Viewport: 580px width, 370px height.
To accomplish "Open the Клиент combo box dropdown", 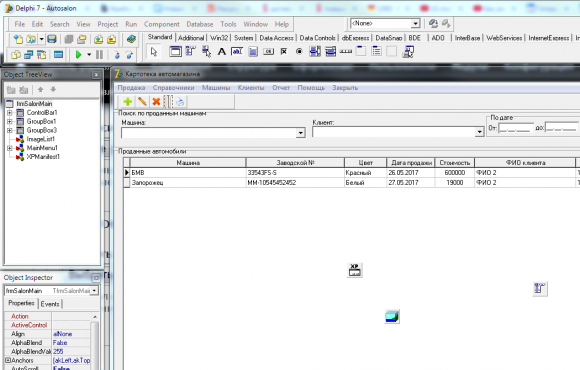I will pyautogui.click(x=479, y=132).
